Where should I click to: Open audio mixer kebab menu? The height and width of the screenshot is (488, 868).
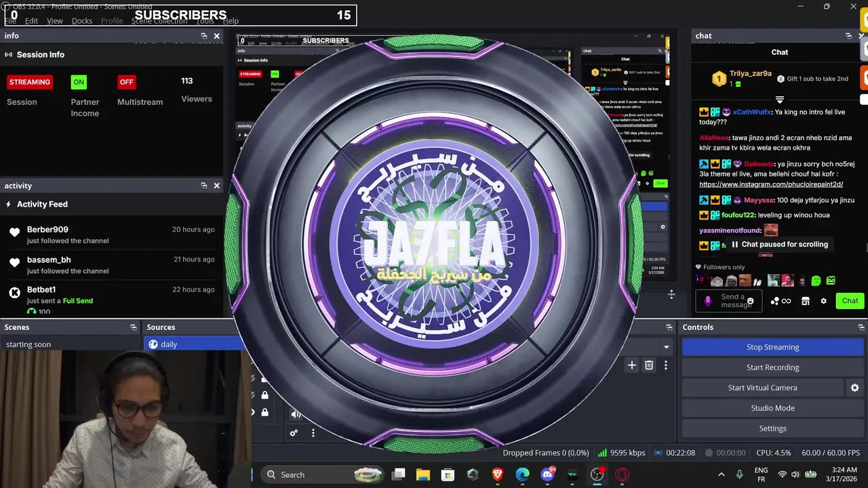click(313, 433)
